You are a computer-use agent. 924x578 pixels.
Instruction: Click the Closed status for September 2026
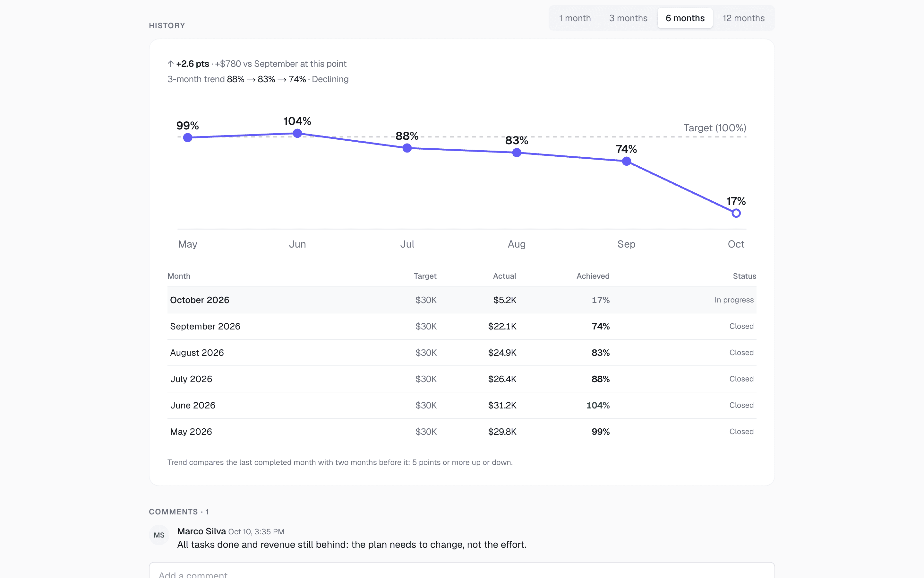tap(741, 327)
